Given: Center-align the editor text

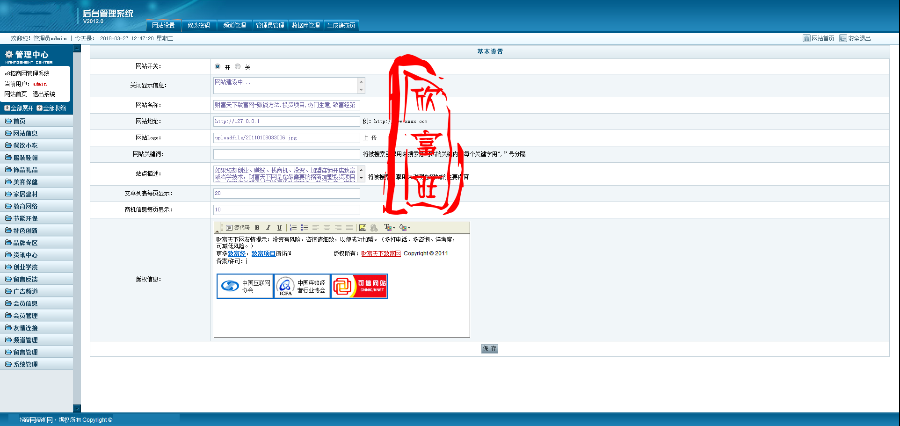Looking at the screenshot, I should [327, 227].
